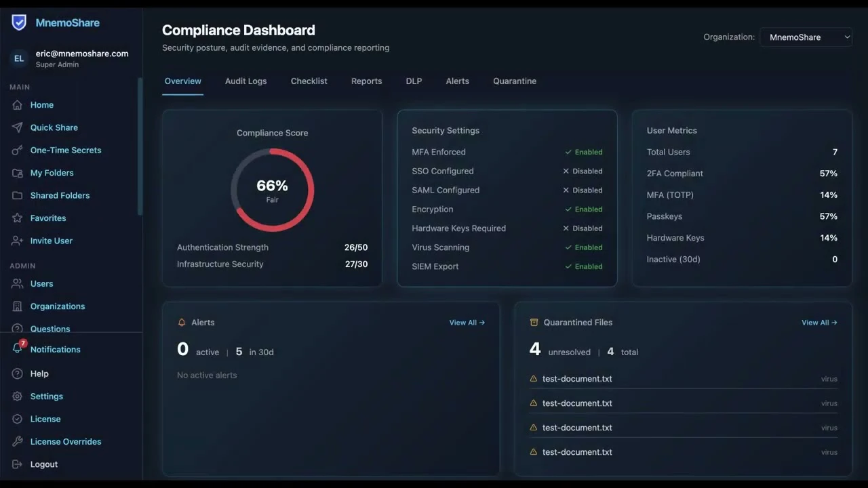This screenshot has height=488, width=868.
Task: Click the Encryption Enabled status
Action: pyautogui.click(x=584, y=209)
